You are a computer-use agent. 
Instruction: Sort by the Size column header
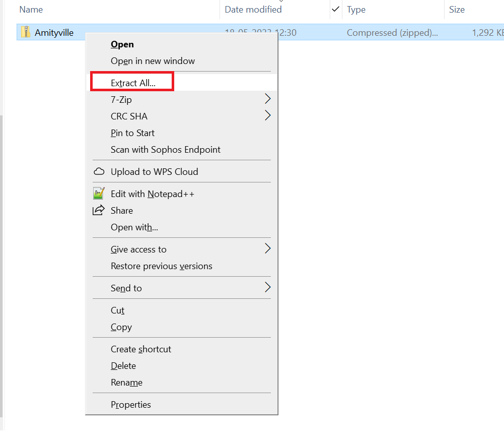[457, 10]
